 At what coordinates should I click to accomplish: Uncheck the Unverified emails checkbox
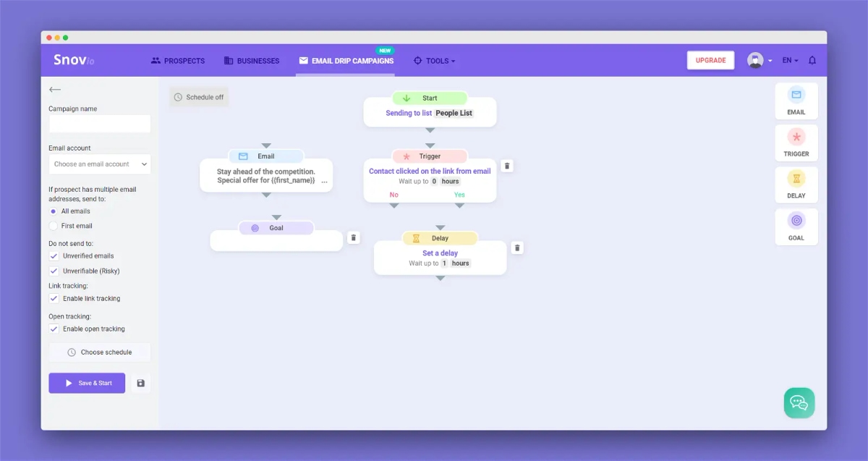(54, 256)
